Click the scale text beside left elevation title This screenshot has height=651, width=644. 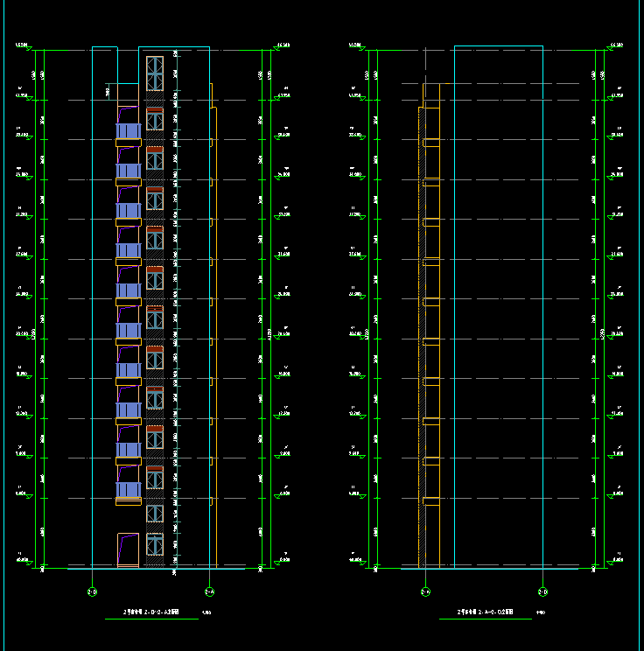pyautogui.click(x=206, y=614)
